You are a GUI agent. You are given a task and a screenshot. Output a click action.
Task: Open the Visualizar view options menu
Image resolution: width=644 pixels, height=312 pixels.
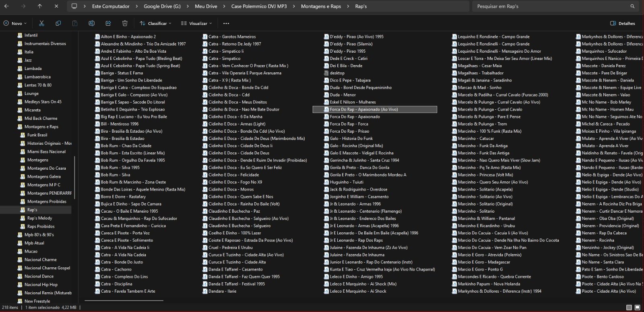tap(196, 23)
